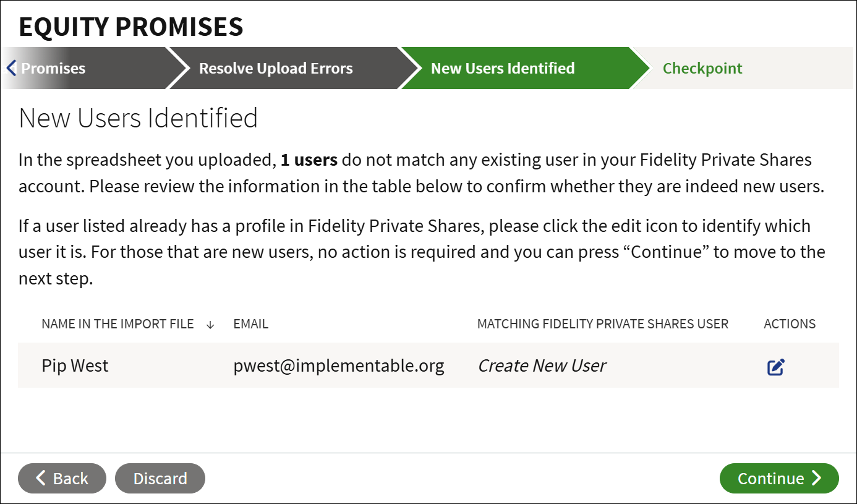Viewport: 857px width, 504px height.
Task: Click the right chevron inside Continue button
Action: coord(817,478)
